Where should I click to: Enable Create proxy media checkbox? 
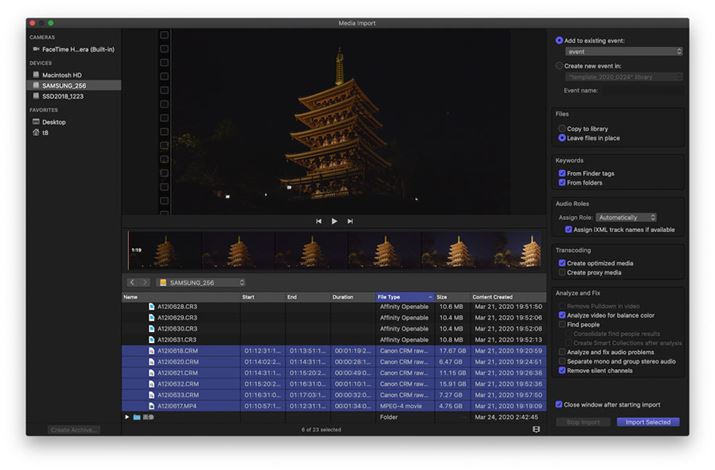562,272
